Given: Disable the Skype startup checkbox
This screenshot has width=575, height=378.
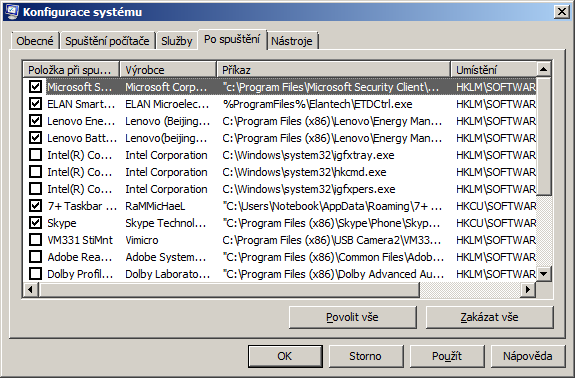Looking at the screenshot, I should coord(35,223).
